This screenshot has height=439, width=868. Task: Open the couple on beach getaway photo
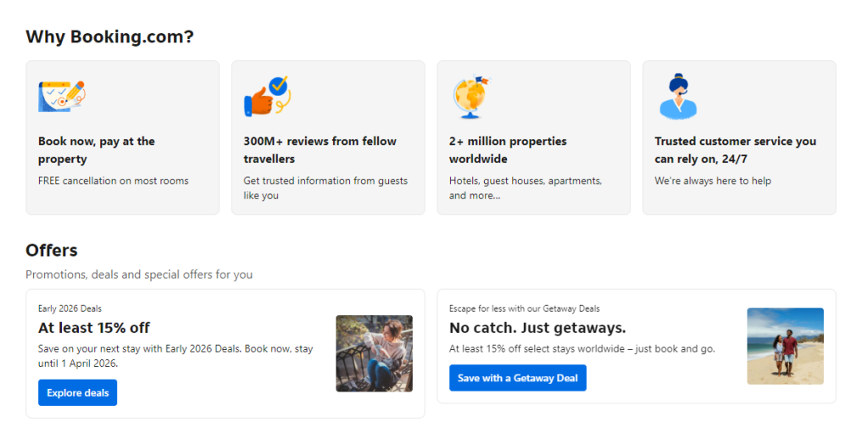(x=785, y=346)
